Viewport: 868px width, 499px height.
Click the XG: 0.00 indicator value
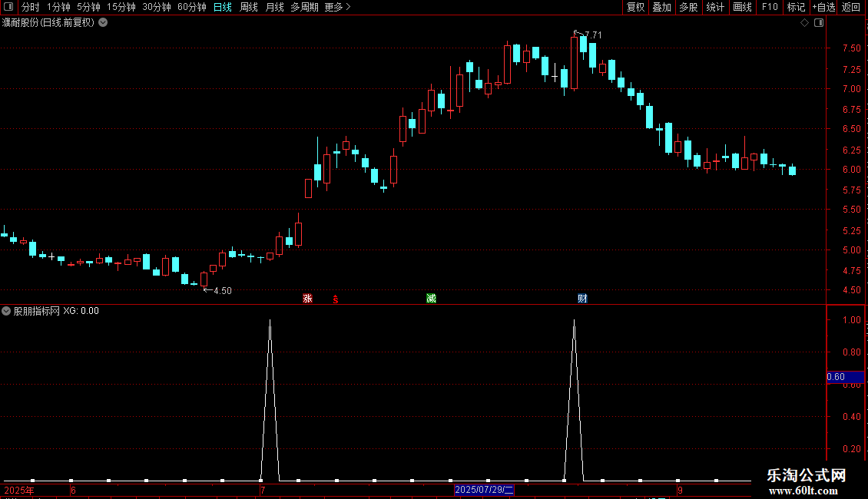[x=81, y=311]
